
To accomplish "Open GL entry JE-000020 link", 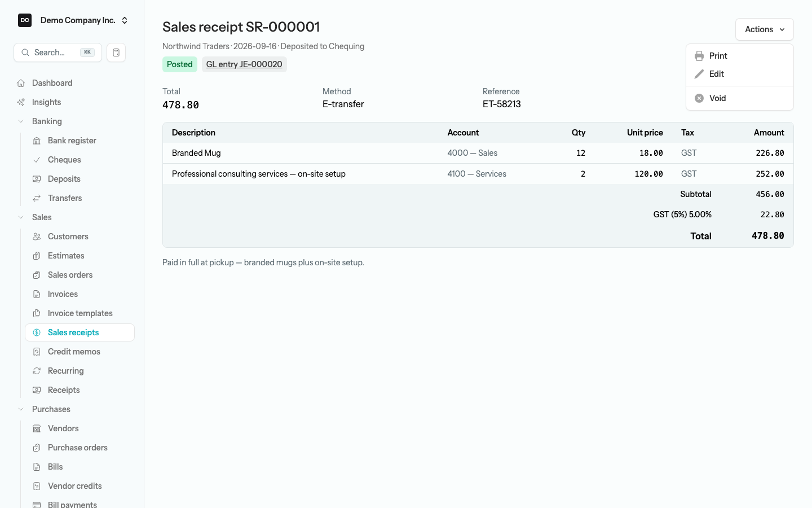I will click(x=244, y=64).
